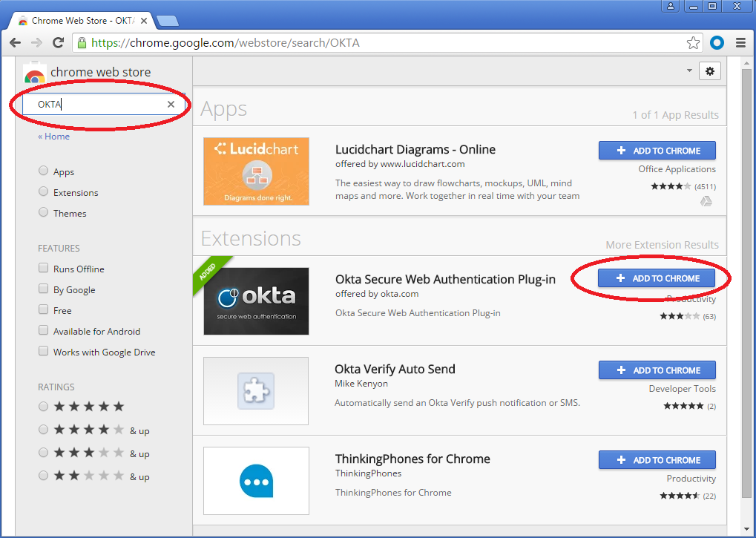Viewport: 756px width, 538px height.
Task: Open More Extension Results link
Action: click(x=662, y=245)
